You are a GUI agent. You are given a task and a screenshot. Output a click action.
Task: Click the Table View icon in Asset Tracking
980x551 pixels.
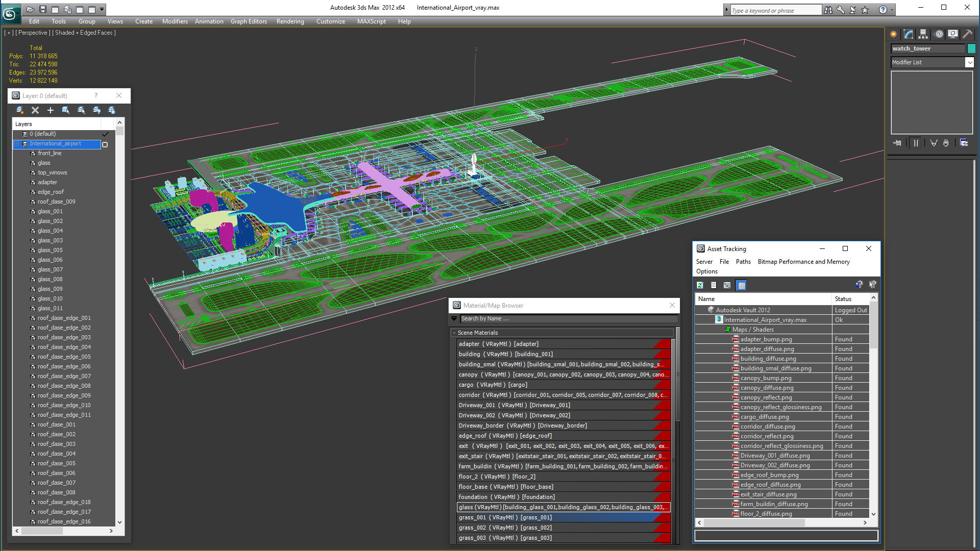click(742, 285)
